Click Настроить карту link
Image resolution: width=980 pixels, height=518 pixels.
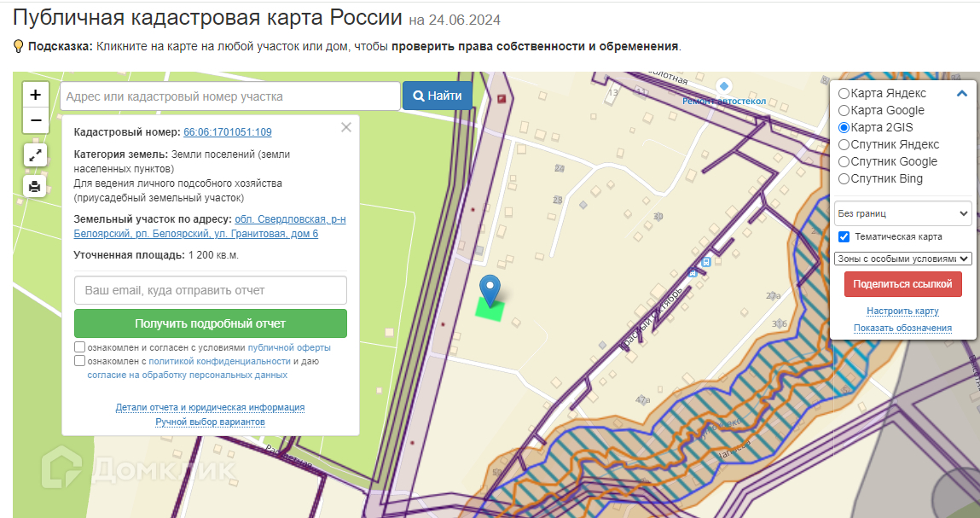902,311
